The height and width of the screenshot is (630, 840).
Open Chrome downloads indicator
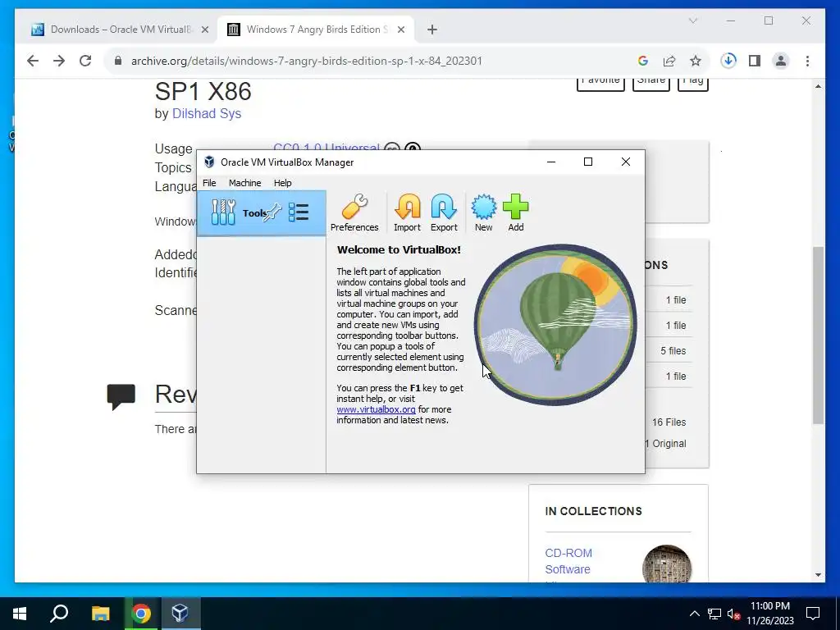point(728,61)
